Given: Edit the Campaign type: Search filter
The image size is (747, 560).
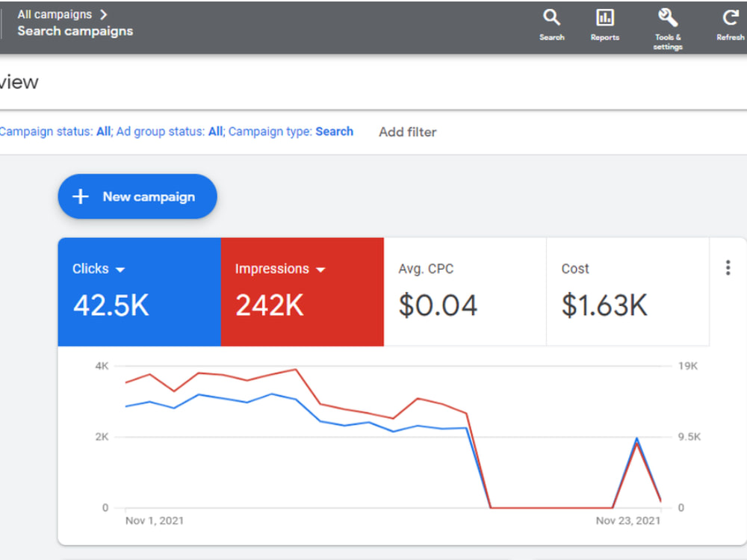Looking at the screenshot, I should pyautogui.click(x=291, y=131).
